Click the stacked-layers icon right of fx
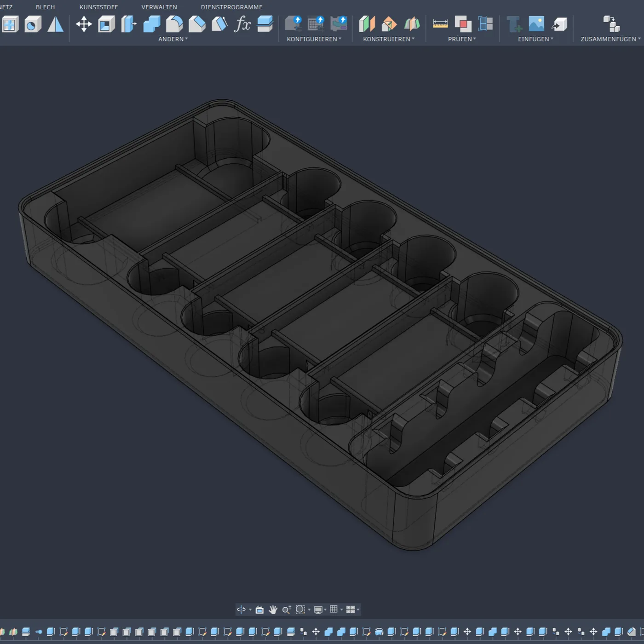This screenshot has width=644, height=644. point(265,24)
